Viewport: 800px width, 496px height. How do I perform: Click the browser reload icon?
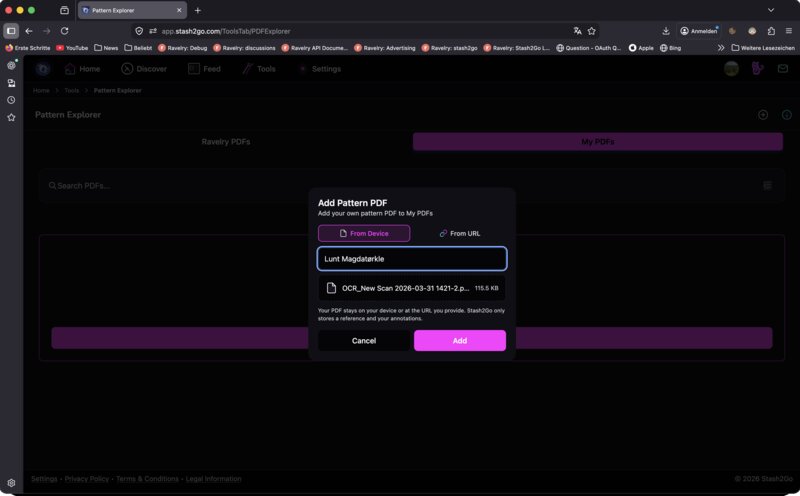tap(64, 31)
